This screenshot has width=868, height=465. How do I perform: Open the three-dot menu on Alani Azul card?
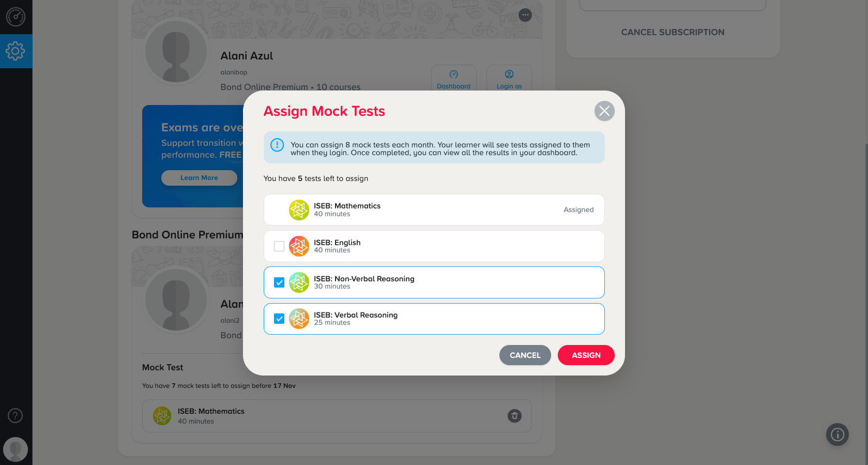pos(525,15)
